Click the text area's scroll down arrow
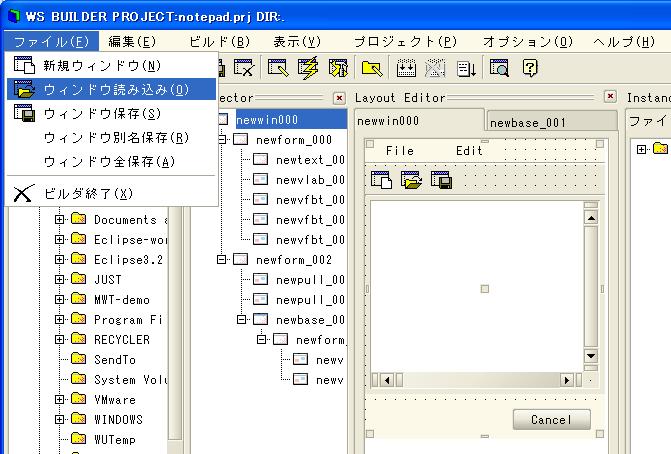This screenshot has height=454, width=671. pyautogui.click(x=591, y=356)
